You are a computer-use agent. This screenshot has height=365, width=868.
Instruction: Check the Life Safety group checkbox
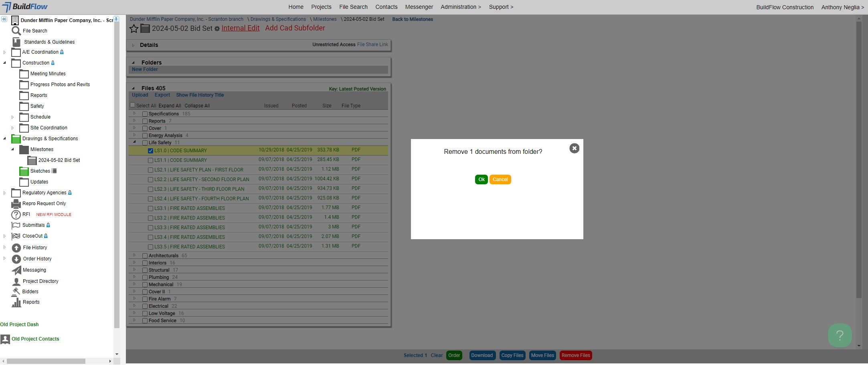pyautogui.click(x=145, y=143)
